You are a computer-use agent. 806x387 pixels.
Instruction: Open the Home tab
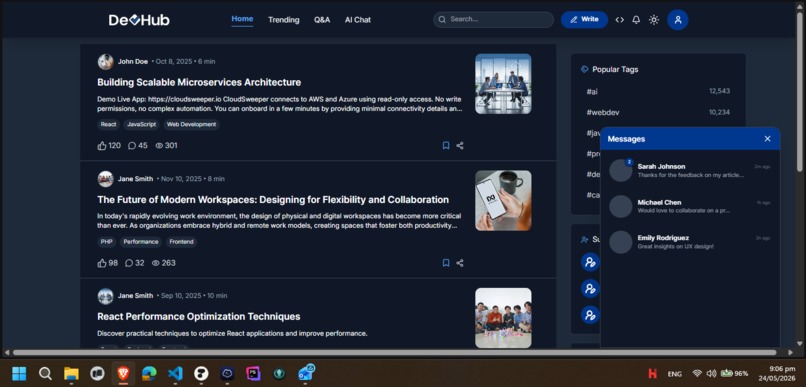pyautogui.click(x=242, y=19)
